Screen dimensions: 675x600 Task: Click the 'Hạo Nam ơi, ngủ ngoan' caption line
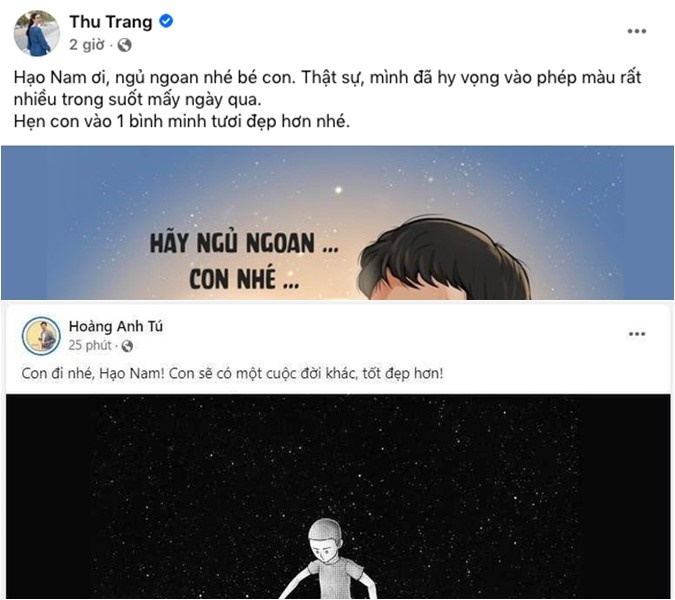coord(327,78)
